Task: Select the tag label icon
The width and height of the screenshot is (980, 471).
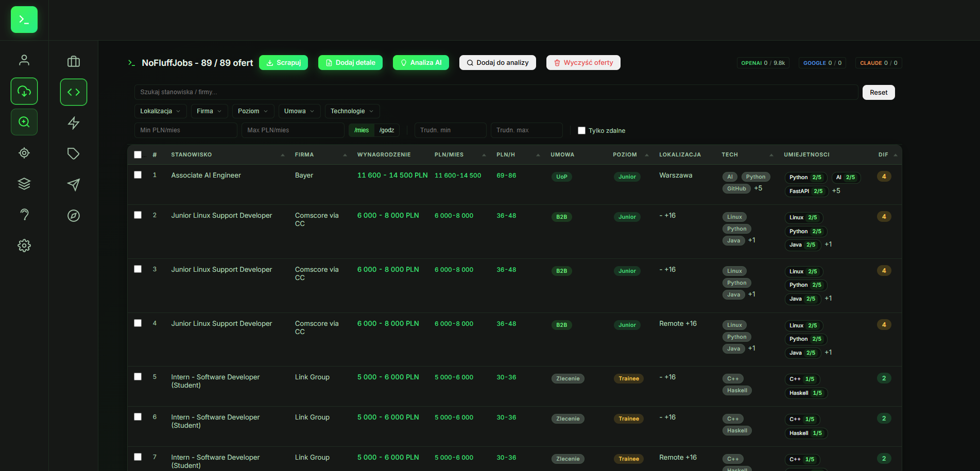Action: pos(74,154)
